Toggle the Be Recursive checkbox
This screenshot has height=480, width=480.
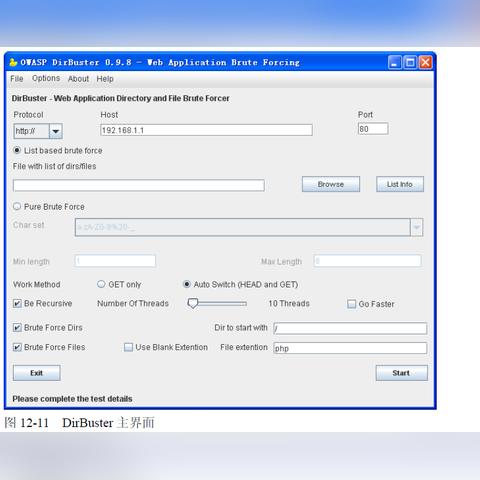click(x=17, y=303)
